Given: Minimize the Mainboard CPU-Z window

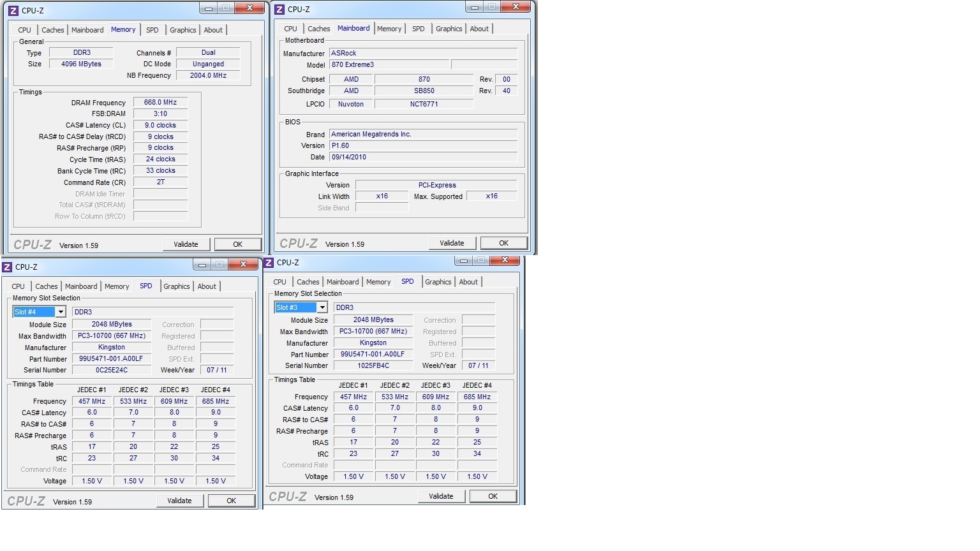Looking at the screenshot, I should coord(473,7).
